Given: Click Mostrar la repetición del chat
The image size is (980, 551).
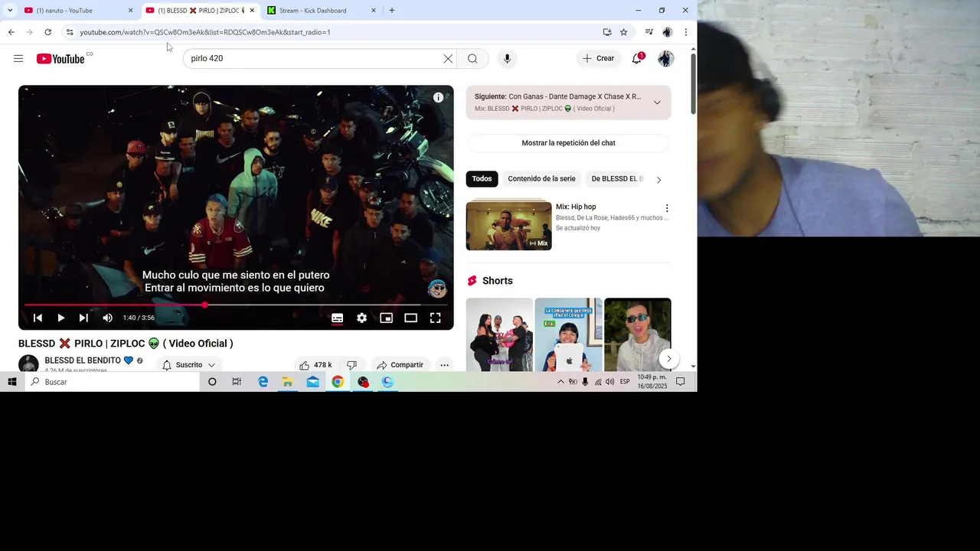Looking at the screenshot, I should tap(568, 143).
